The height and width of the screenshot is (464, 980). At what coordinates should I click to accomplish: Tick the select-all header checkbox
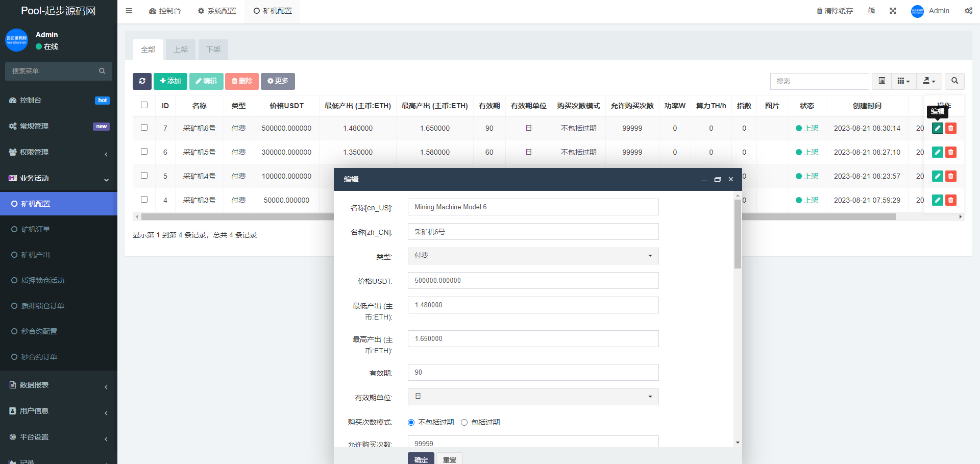click(x=144, y=105)
